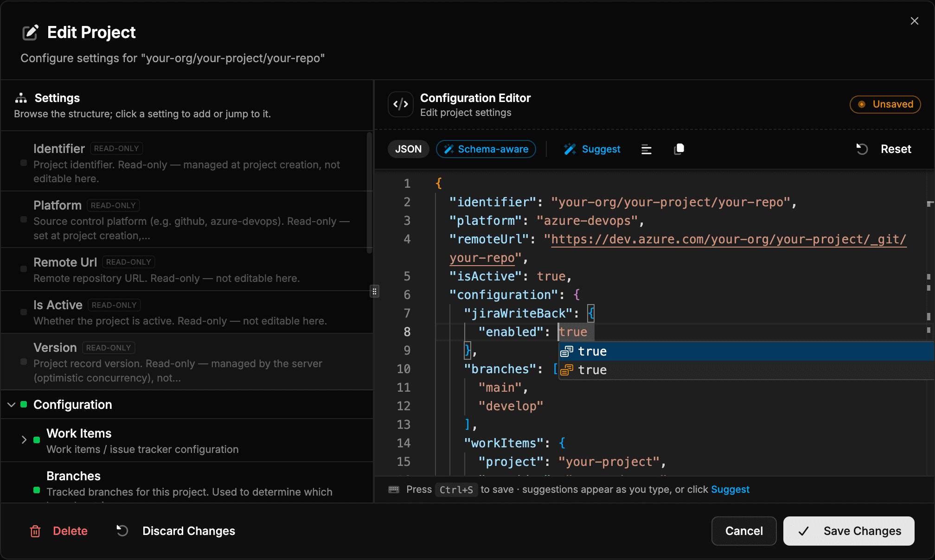
Task: Format the document with align icon
Action: tap(647, 149)
